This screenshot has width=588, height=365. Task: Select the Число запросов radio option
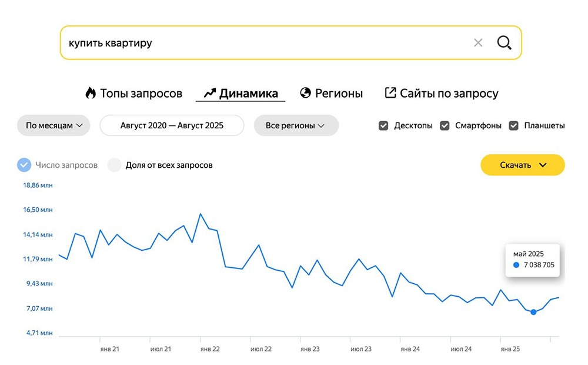pyautogui.click(x=24, y=165)
